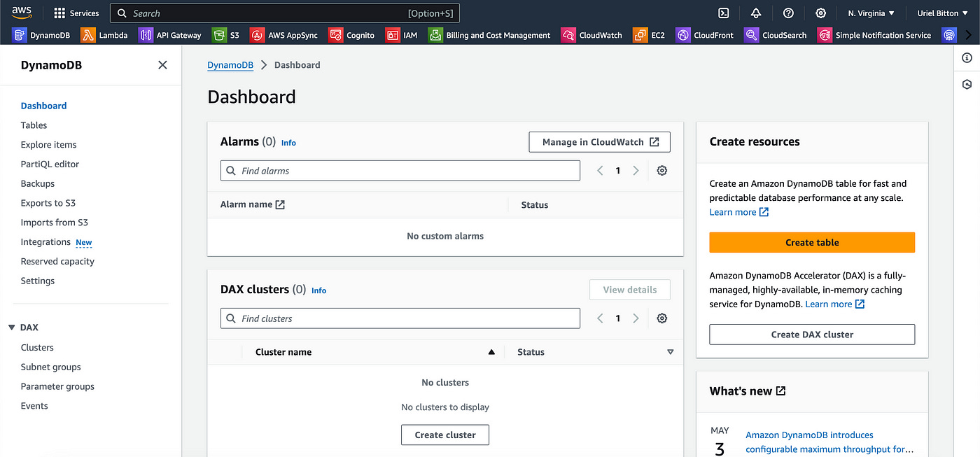This screenshot has height=457, width=980.
Task: Show more favorites with right arrow
Action: point(969,35)
